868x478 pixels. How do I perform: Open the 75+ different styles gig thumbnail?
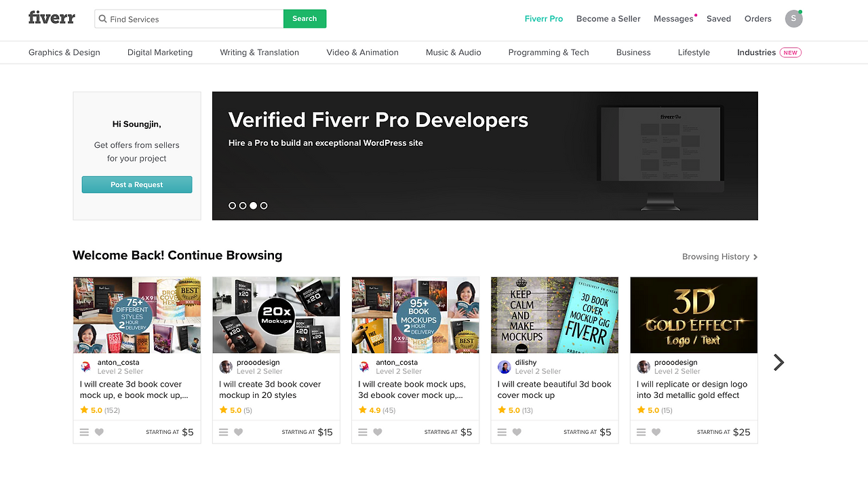coord(137,315)
